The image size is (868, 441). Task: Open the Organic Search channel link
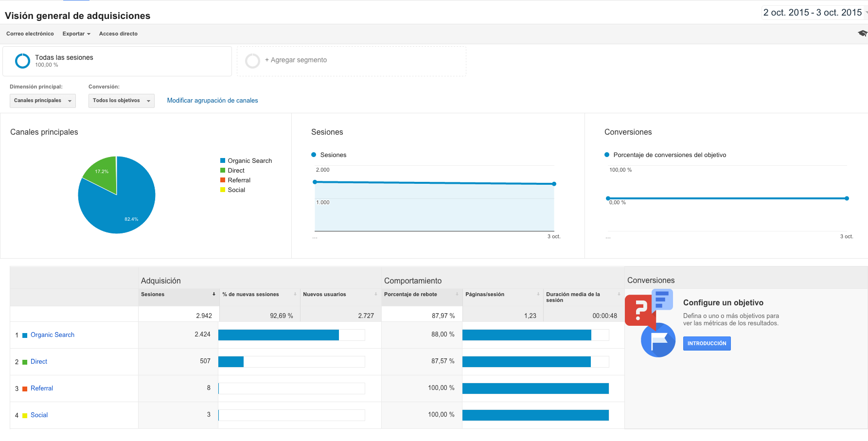[x=53, y=335]
